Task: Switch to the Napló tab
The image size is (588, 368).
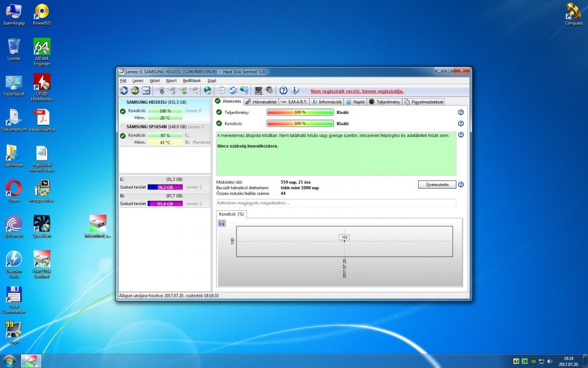Action: [x=355, y=102]
